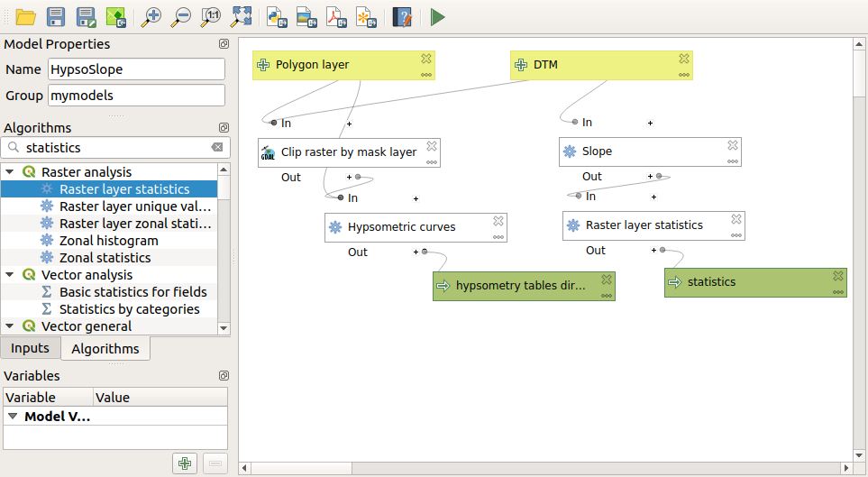Image resolution: width=868 pixels, height=477 pixels.
Task: Click the model Name input field
Action: coord(135,69)
